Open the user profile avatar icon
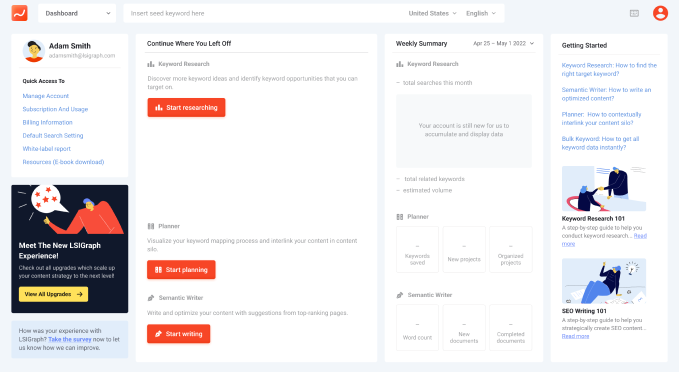Image resolution: width=679 pixels, height=372 pixels. tap(660, 13)
